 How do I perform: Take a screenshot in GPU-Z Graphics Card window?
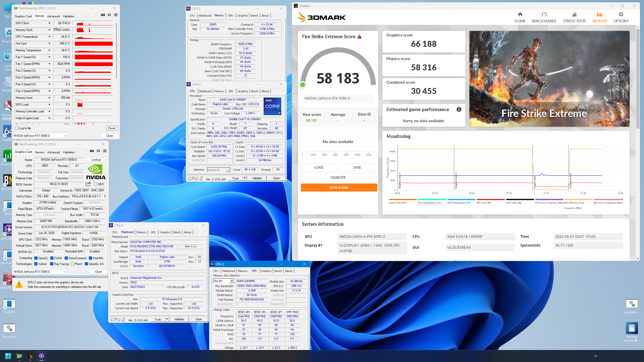92,151
